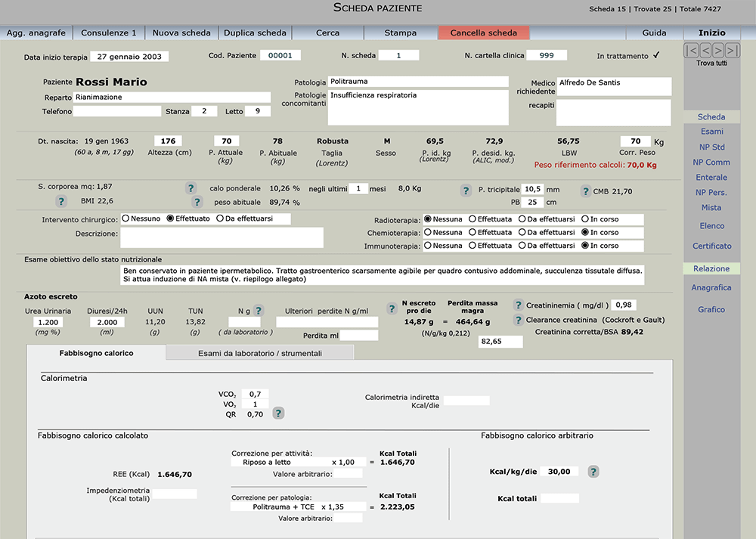Open help icon next to S. corporea
This screenshot has height=539, width=756.
point(191,187)
